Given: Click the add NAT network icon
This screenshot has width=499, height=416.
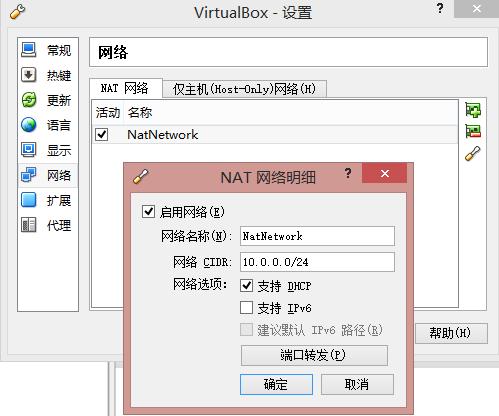Looking at the screenshot, I should [473, 110].
